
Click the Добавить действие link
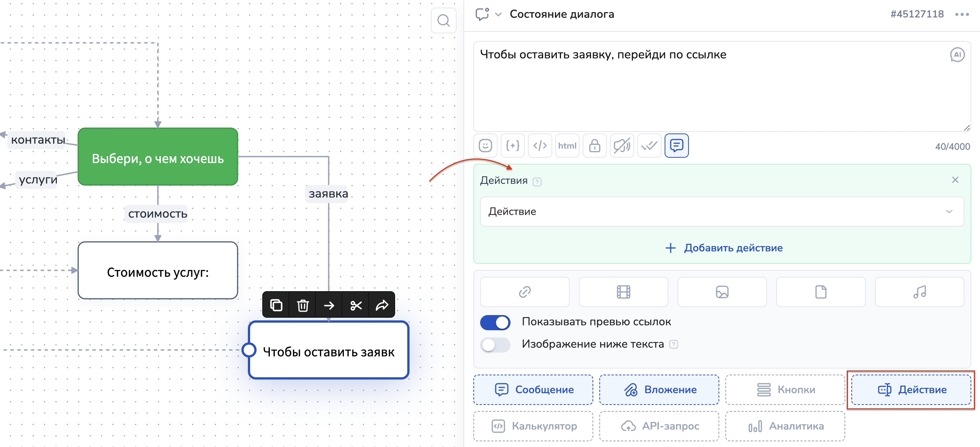click(x=723, y=248)
